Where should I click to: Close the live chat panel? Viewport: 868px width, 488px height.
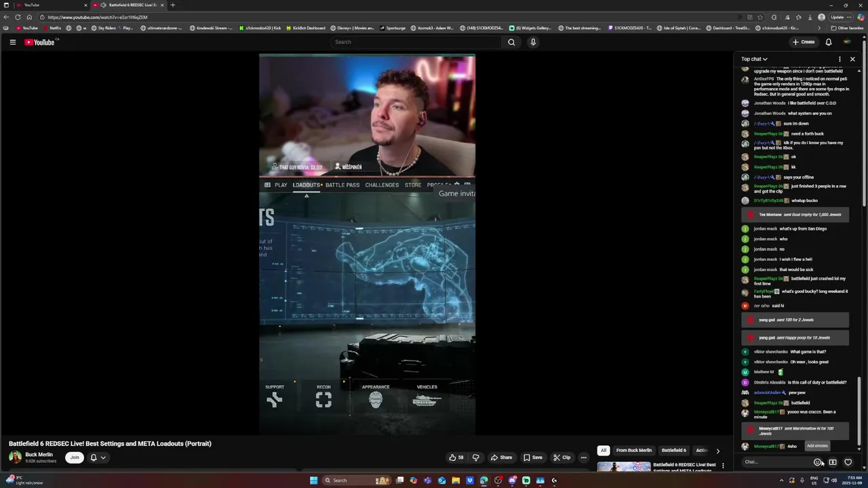coord(852,59)
